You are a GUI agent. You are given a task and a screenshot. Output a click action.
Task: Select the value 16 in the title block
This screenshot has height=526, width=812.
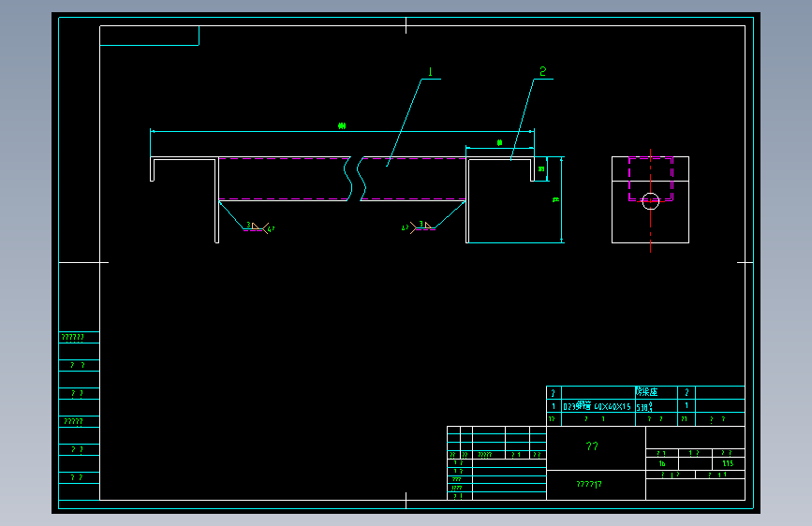pyautogui.click(x=662, y=463)
